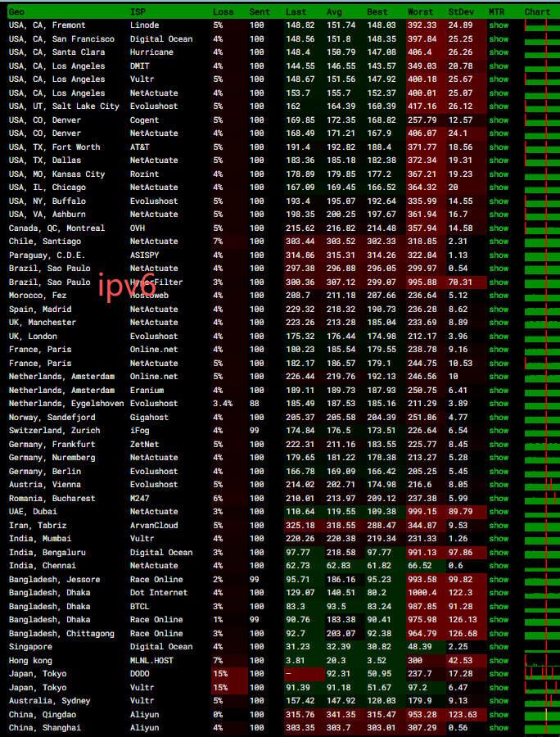Select 15% loss cell for Tokyo Vultr
This screenshot has height=737, width=560.
point(229,688)
